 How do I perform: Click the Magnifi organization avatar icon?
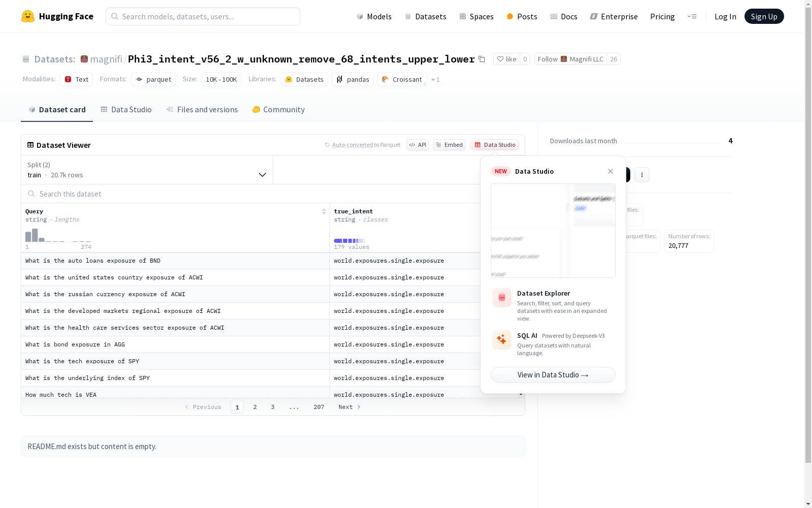(84, 59)
